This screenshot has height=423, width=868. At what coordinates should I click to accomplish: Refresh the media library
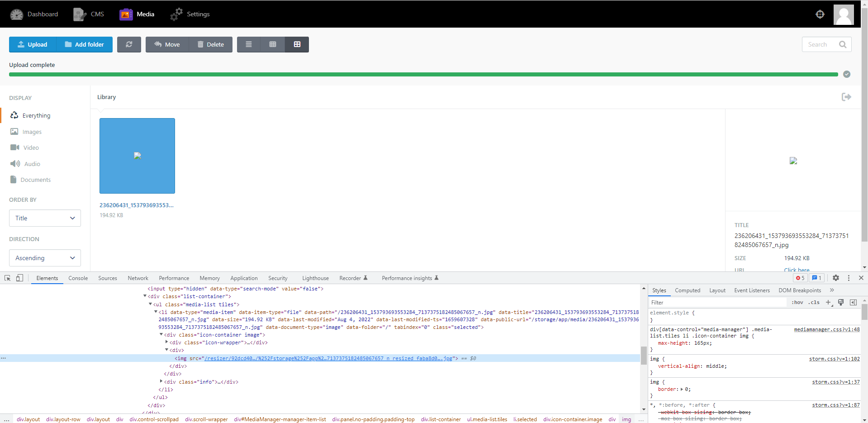coord(129,44)
